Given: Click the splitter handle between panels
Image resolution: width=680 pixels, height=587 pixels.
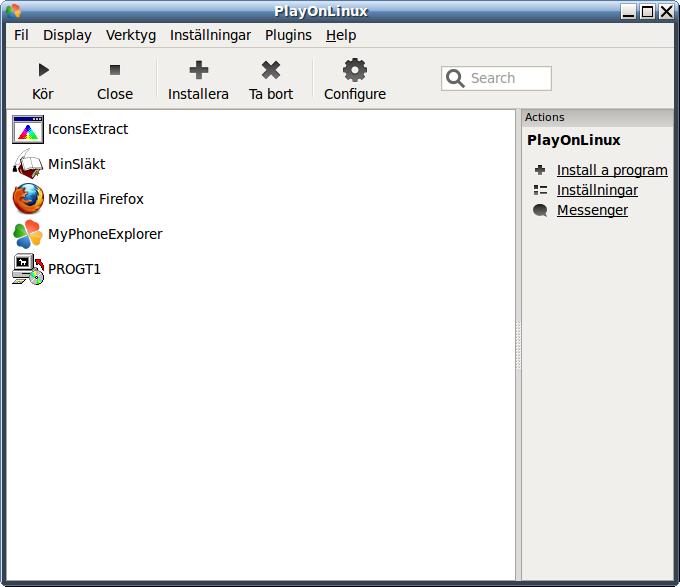Looking at the screenshot, I should (518, 345).
